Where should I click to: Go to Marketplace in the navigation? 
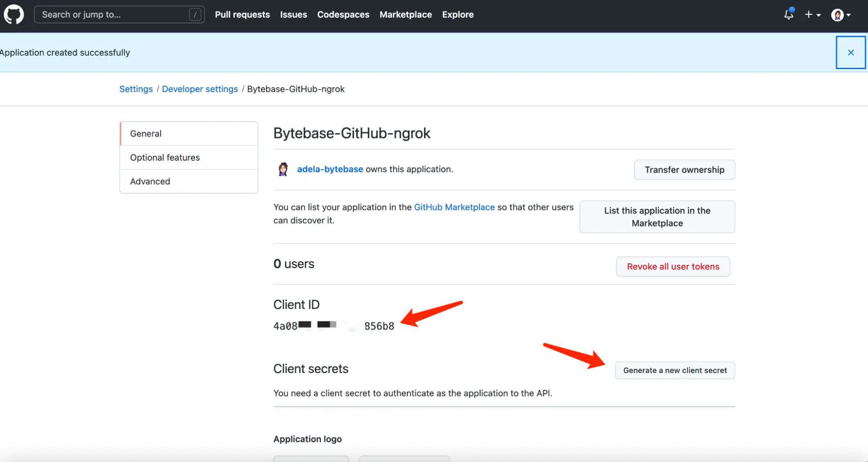pyautogui.click(x=405, y=14)
